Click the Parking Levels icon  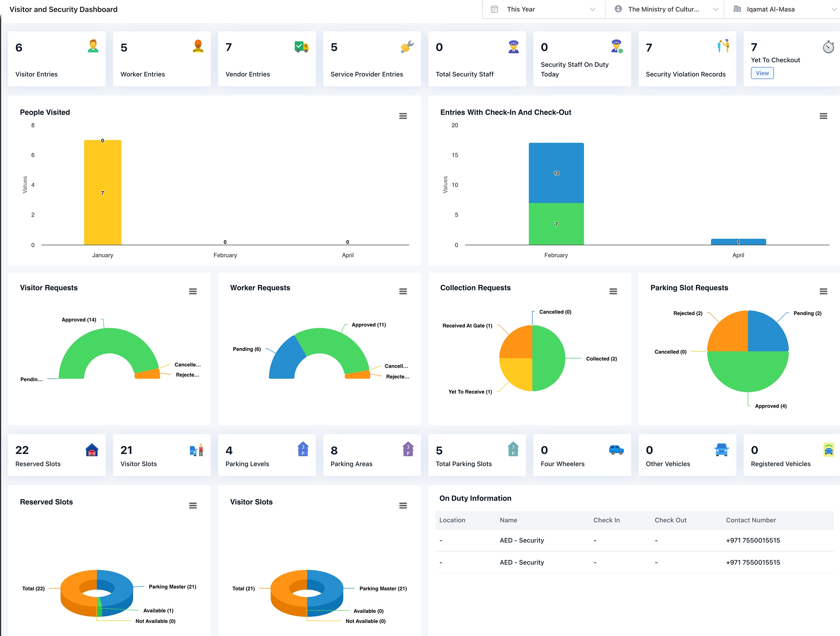303,449
